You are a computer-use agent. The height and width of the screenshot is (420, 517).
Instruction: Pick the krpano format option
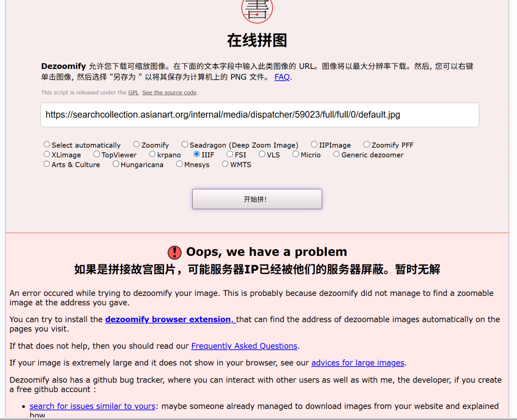[152, 154]
